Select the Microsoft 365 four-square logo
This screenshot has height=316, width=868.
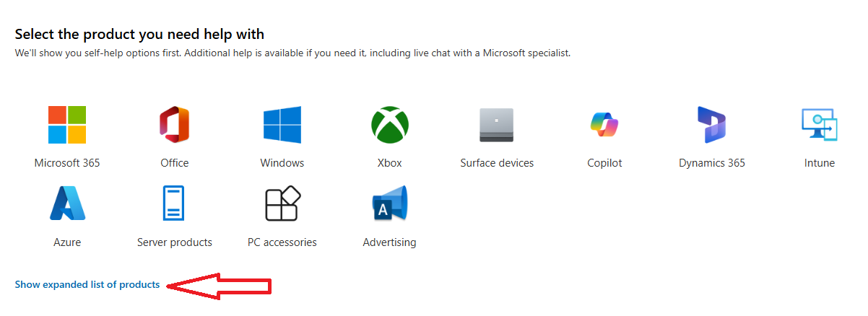point(67,125)
